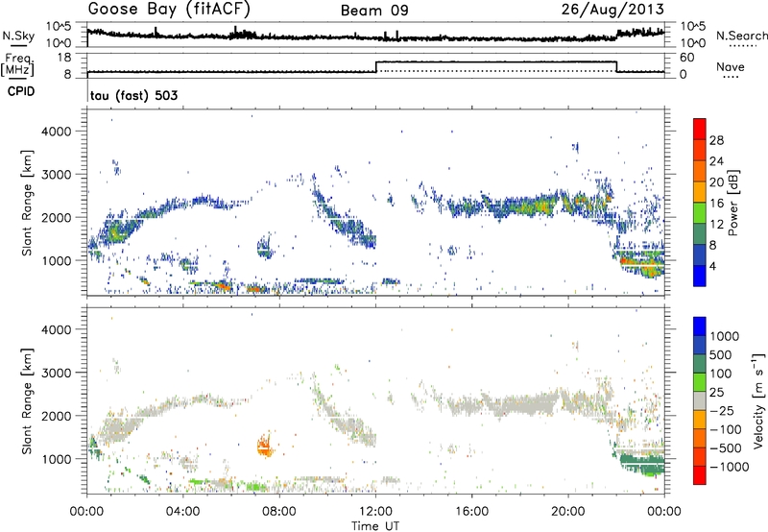This screenshot has height=532, width=768.
Task: Click the -1000 label on velocity colorbar
Action: 729,467
